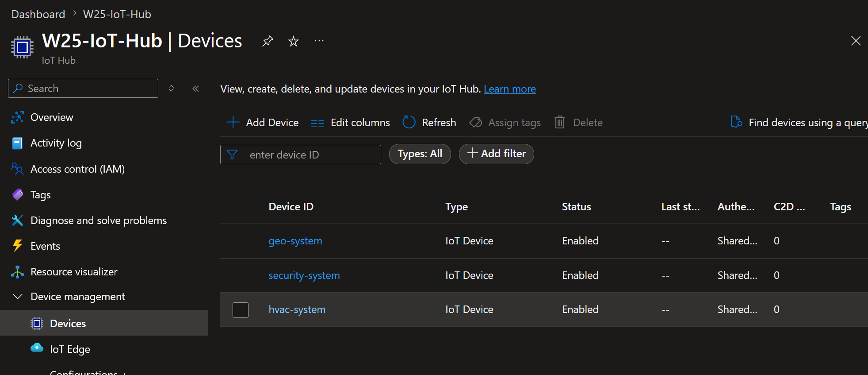Sort by Authe... column header
The width and height of the screenshot is (868, 375).
tap(736, 207)
